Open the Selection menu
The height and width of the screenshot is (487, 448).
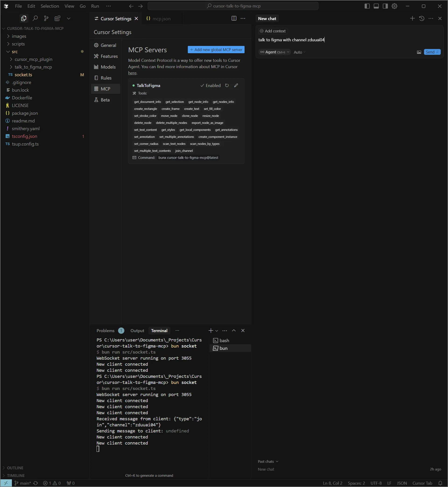(x=49, y=6)
